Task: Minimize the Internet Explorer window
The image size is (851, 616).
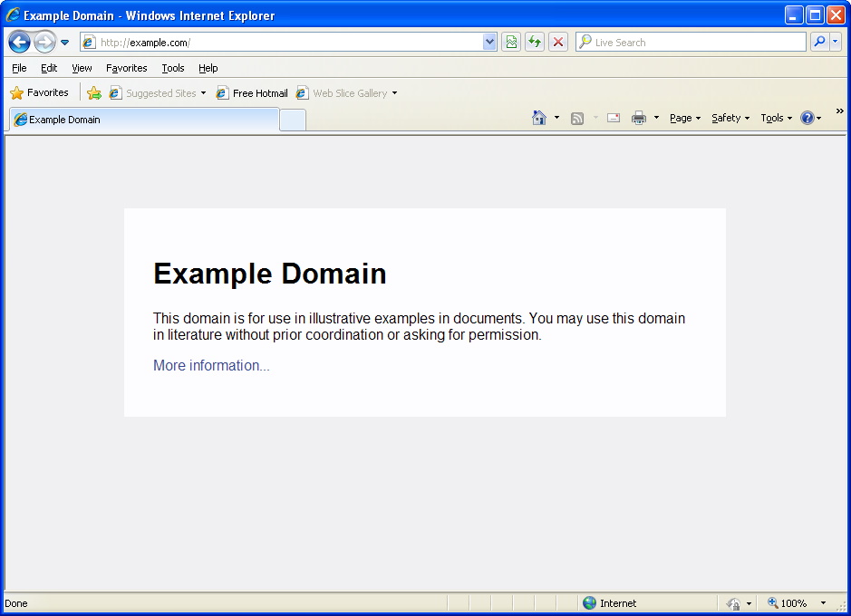Action: point(794,15)
